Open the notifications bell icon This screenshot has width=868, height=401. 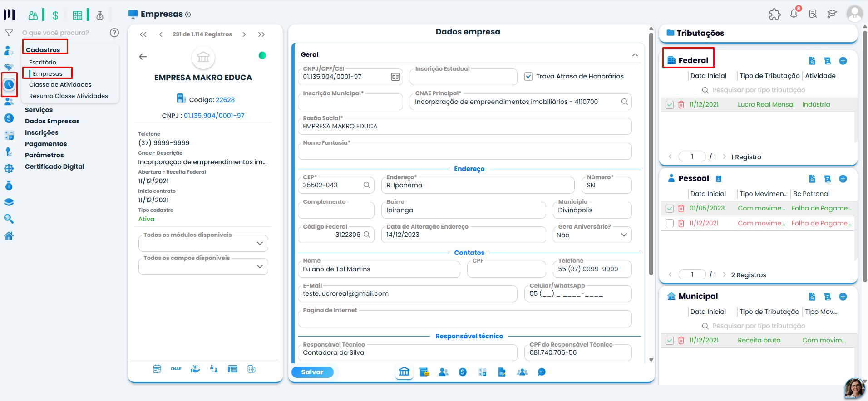794,14
